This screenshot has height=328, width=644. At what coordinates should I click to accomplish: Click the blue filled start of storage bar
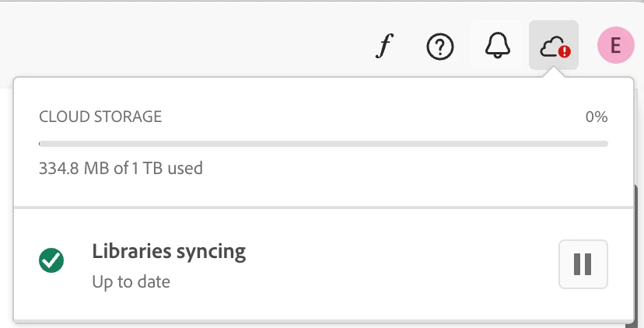tap(40, 144)
